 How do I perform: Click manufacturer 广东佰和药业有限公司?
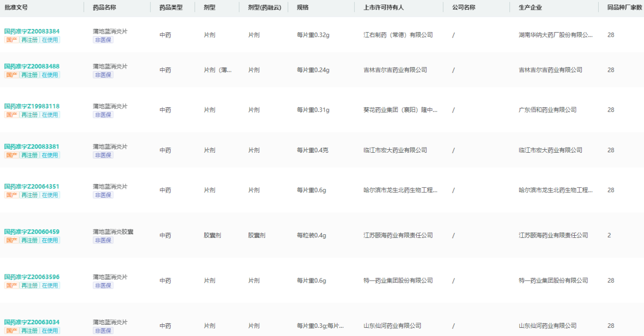pyautogui.click(x=548, y=110)
